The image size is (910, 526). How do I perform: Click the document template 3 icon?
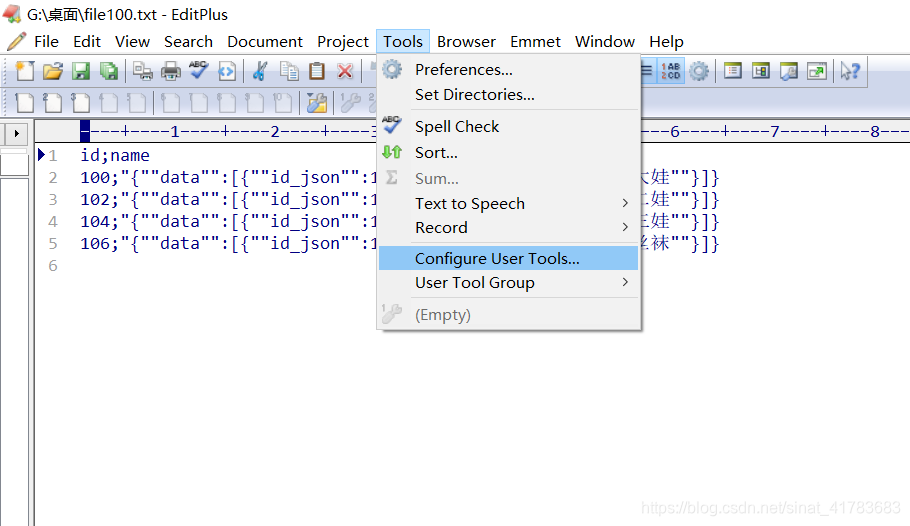pos(81,103)
